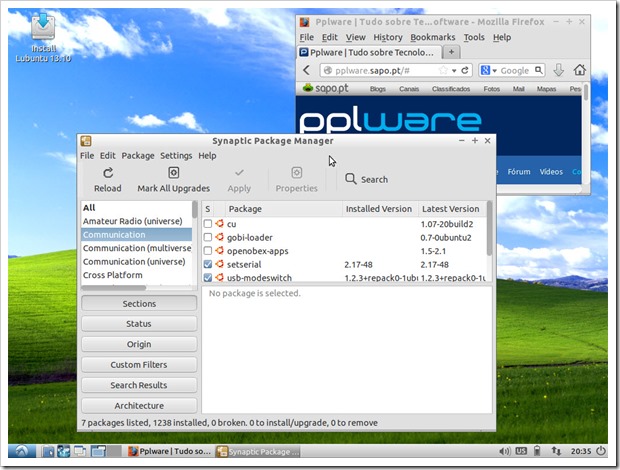Select Amateur Radio (universe) section
Image resolution: width=620 pixels, height=470 pixels.
click(x=136, y=221)
